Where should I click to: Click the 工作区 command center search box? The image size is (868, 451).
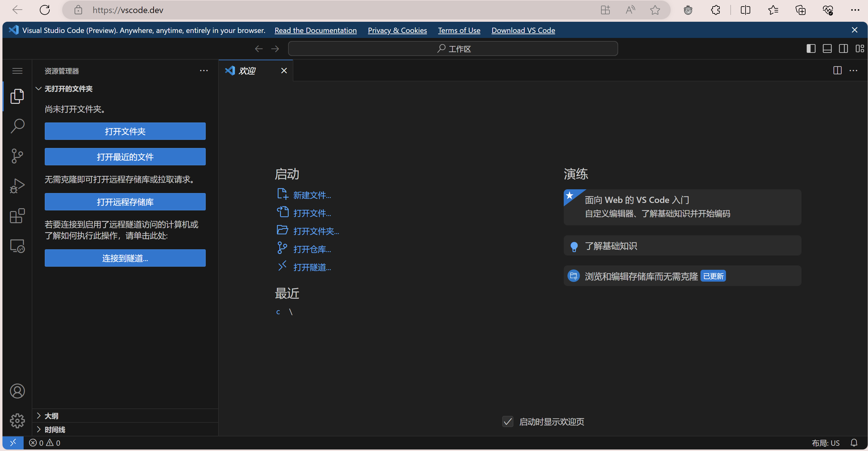tap(453, 48)
